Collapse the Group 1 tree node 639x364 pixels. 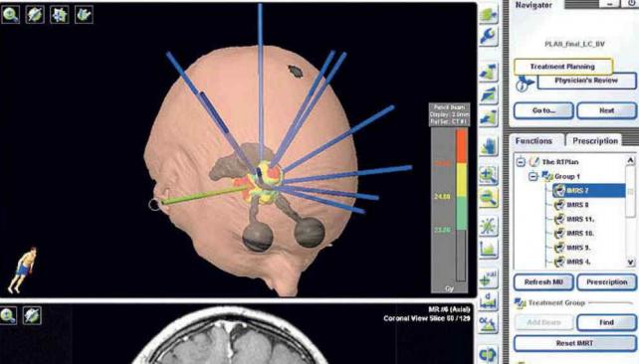[533, 176]
